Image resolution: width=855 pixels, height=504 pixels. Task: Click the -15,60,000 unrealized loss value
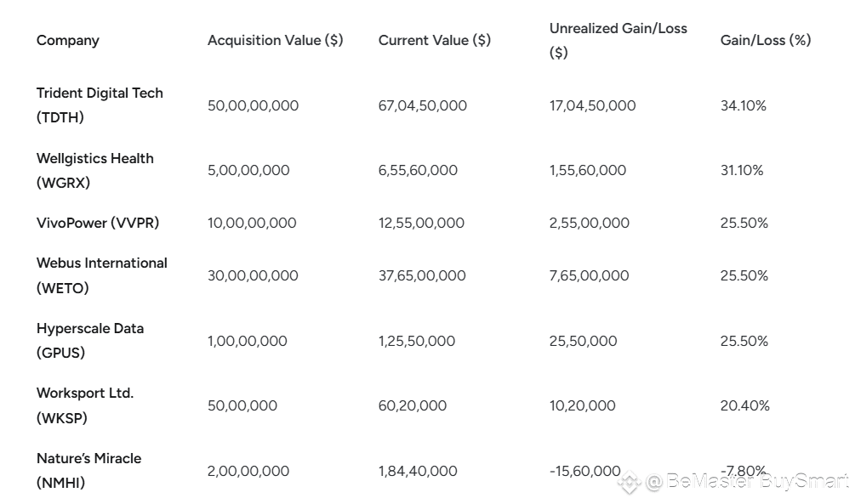tap(585, 471)
